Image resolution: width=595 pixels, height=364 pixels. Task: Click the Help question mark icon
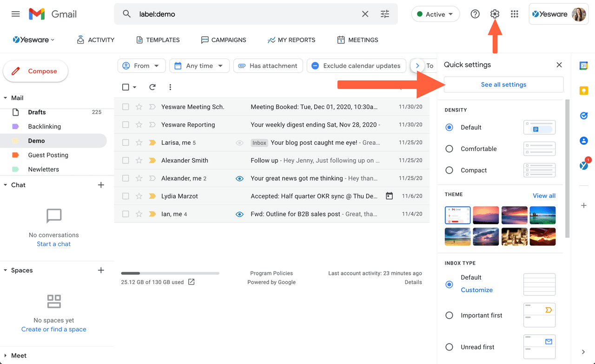pos(475,14)
